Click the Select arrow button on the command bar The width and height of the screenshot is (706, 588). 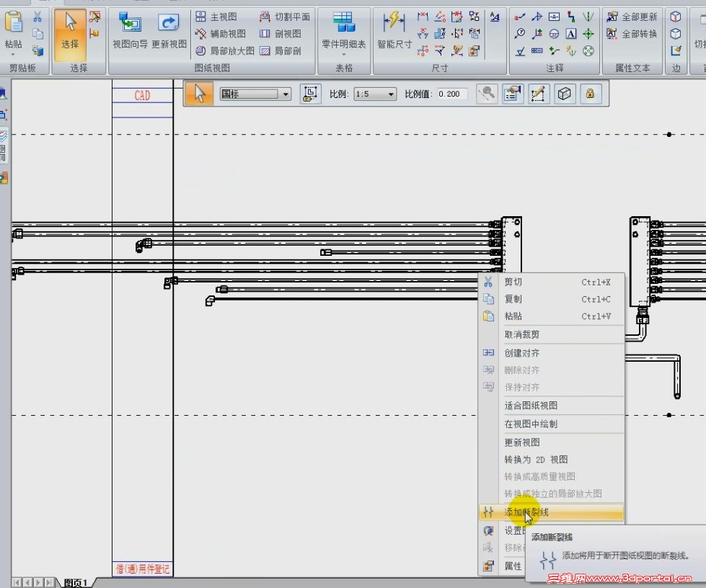[x=199, y=94]
